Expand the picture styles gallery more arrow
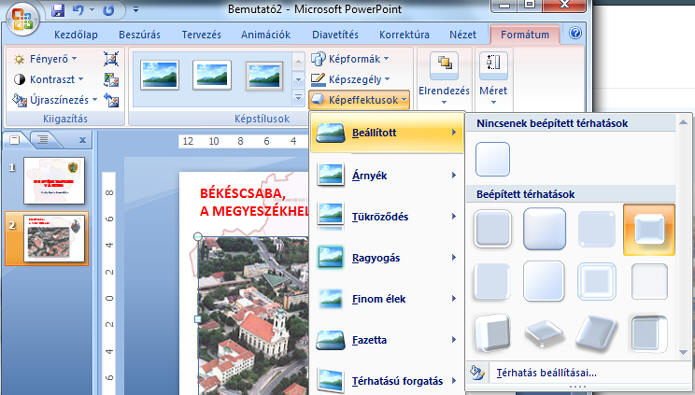Screen dimensions: 695x395 pos(298,98)
